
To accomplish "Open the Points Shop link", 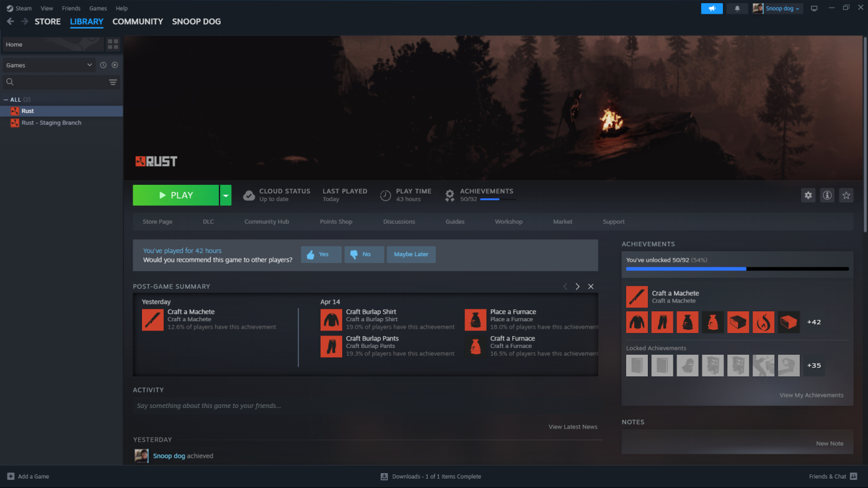I will (x=336, y=221).
